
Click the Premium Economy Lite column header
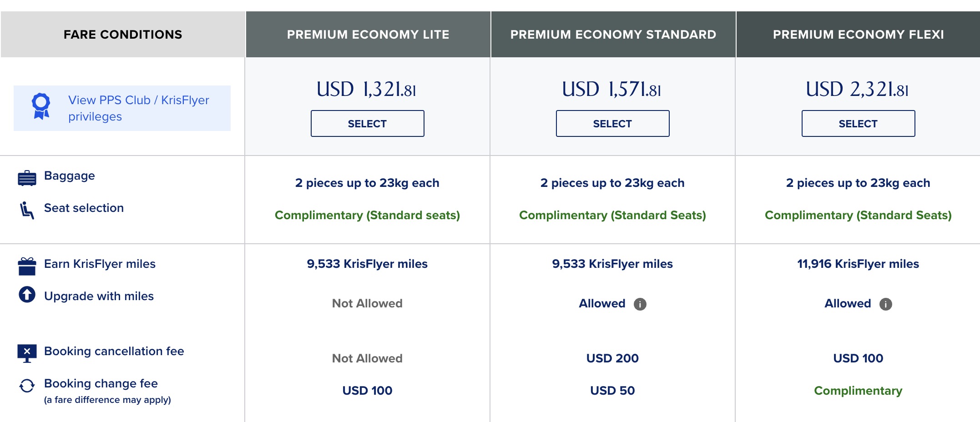pyautogui.click(x=368, y=34)
